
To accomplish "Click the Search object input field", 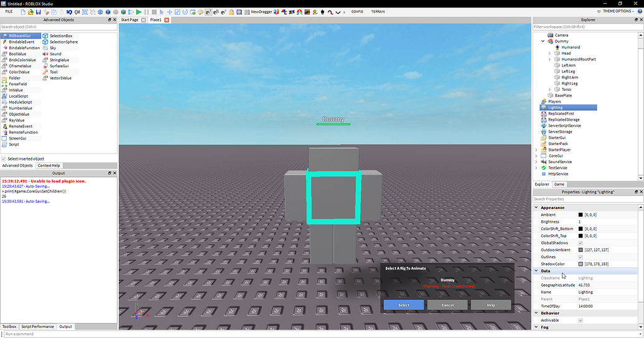I will click(x=58, y=27).
